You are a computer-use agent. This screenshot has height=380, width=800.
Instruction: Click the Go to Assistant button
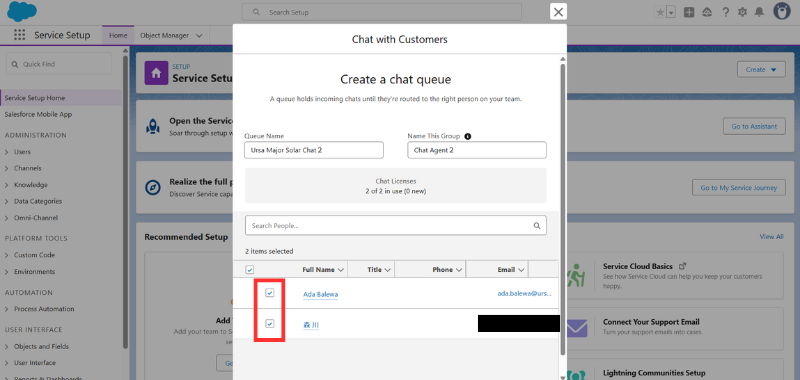(x=754, y=126)
